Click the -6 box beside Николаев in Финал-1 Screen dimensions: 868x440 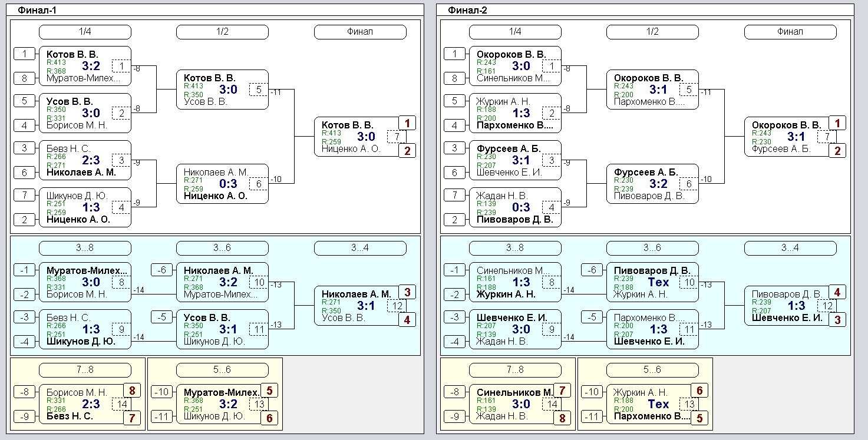point(162,270)
